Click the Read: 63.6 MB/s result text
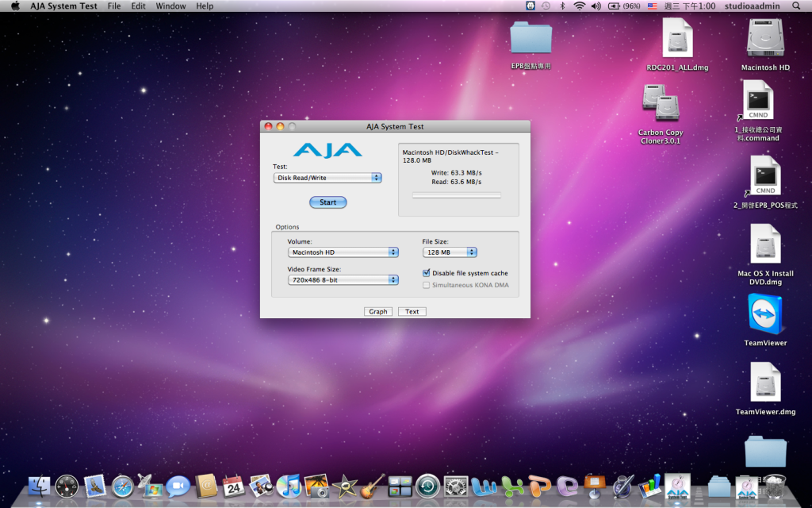 pyautogui.click(x=456, y=182)
